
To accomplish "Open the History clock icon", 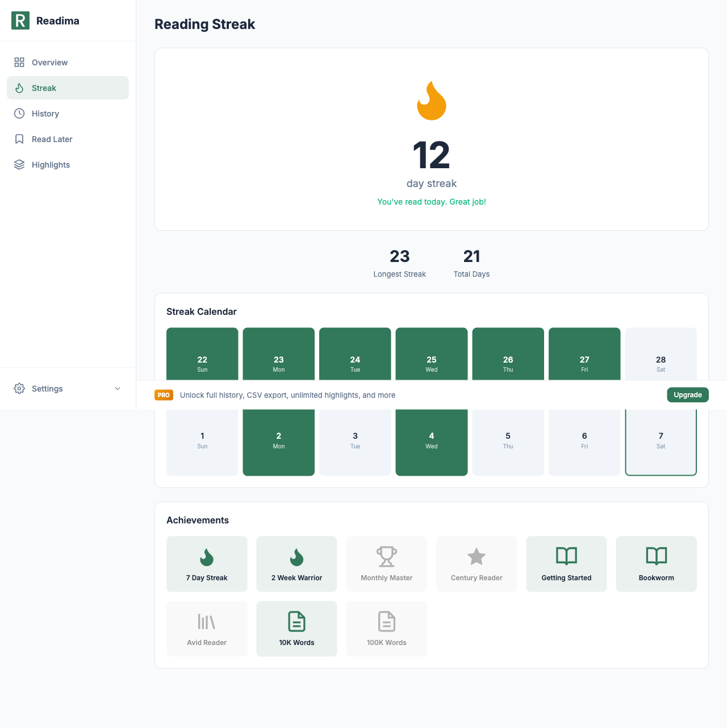I will [19, 113].
